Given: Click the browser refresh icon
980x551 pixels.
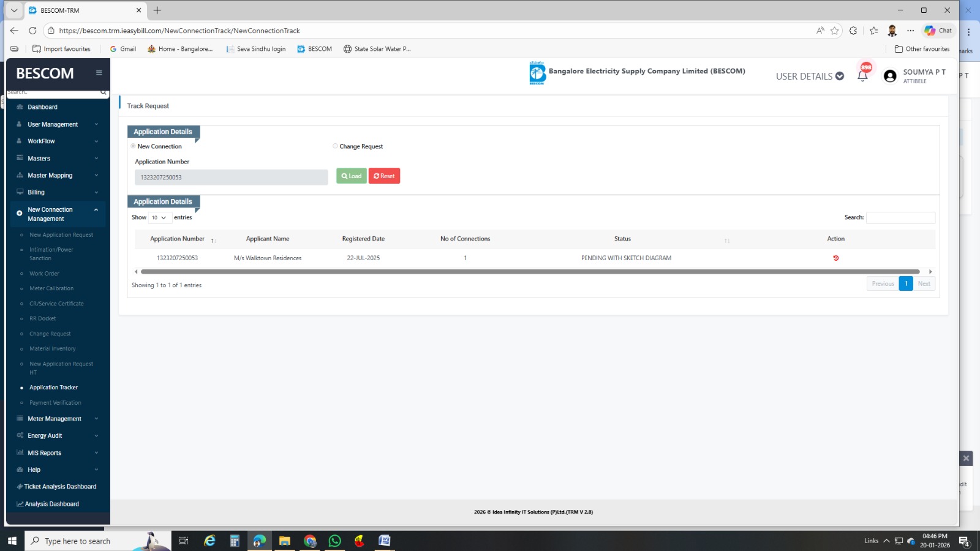Looking at the screenshot, I should pyautogui.click(x=32, y=31).
